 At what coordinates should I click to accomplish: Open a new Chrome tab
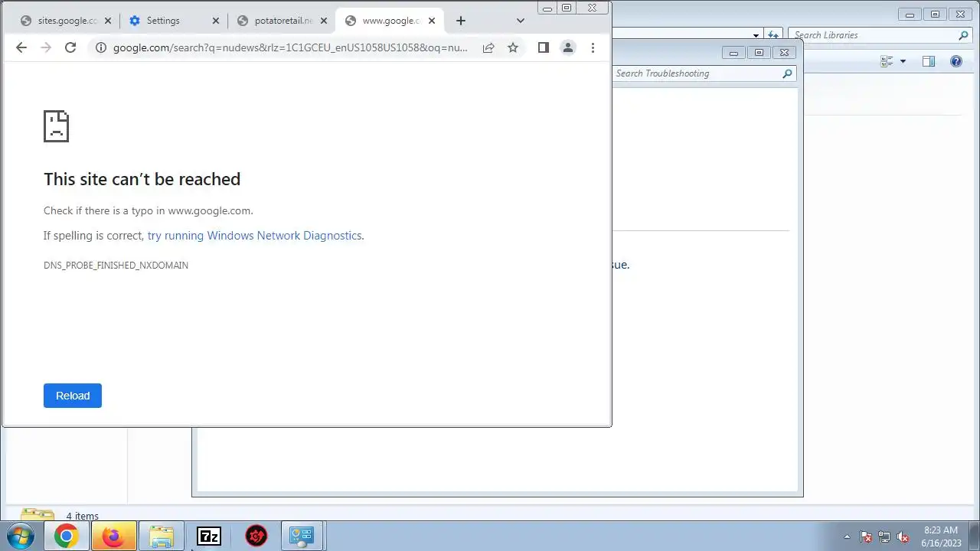[461, 21]
